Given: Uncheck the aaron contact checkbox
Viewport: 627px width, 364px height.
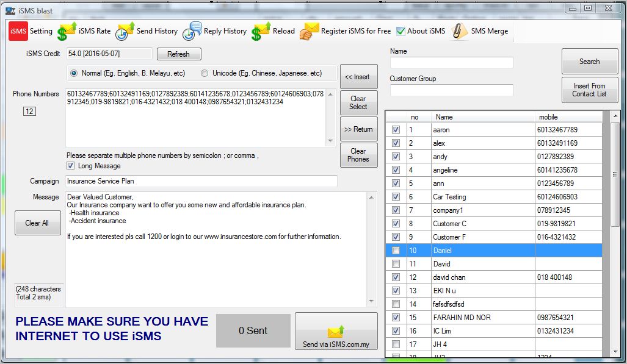Looking at the screenshot, I should [x=396, y=129].
